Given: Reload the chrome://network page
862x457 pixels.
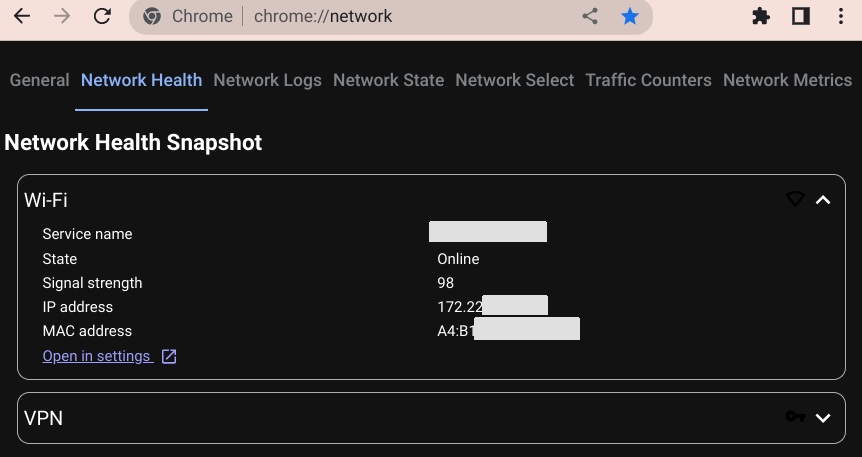Looking at the screenshot, I should click(102, 17).
